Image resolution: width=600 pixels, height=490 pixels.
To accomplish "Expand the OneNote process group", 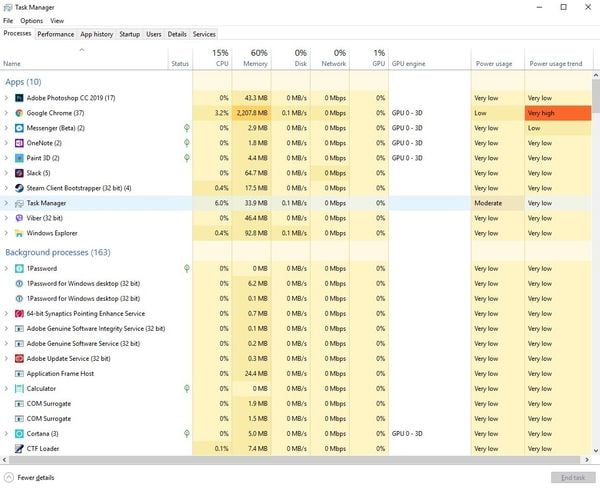I will click(x=6, y=143).
